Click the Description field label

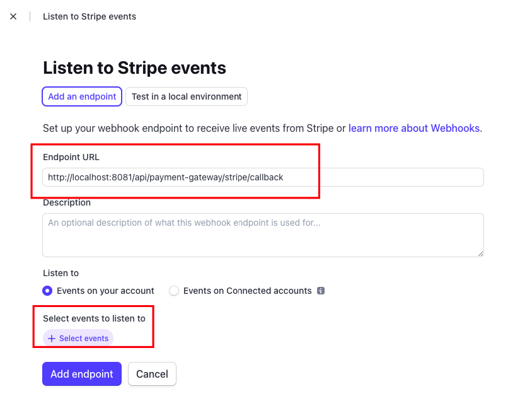click(67, 202)
